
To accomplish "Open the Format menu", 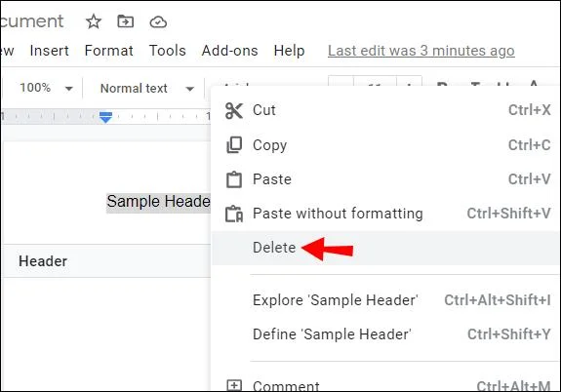I will click(108, 51).
